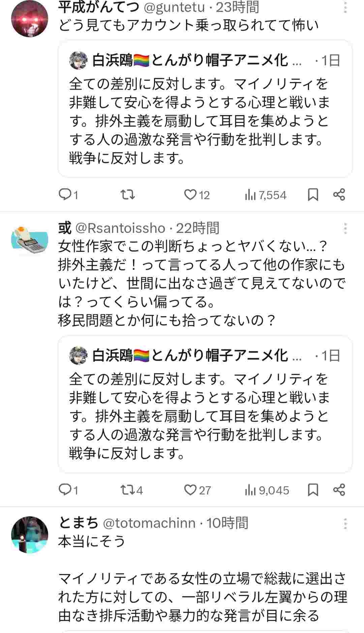The height and width of the screenshot is (633, 364).
Task: Share the 平成がんてつ post
Action: (x=339, y=194)
